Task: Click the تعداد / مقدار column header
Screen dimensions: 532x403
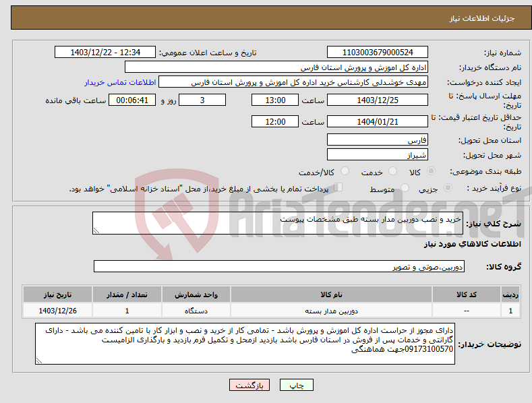Action: 127,294
